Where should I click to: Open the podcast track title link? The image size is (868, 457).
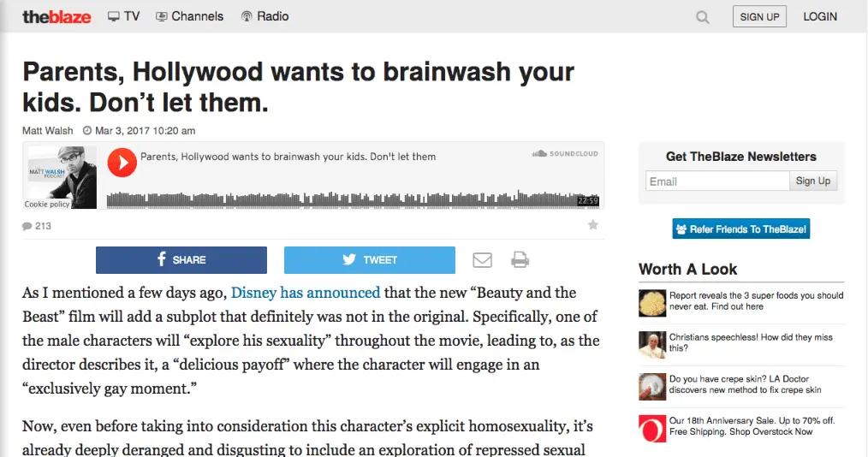[x=288, y=157]
